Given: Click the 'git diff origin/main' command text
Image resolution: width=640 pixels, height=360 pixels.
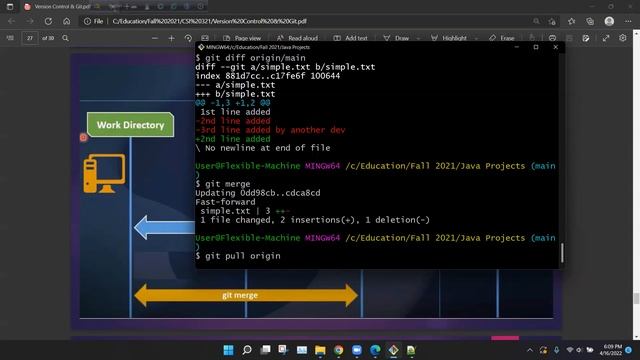Looking at the screenshot, I should click(x=255, y=58).
